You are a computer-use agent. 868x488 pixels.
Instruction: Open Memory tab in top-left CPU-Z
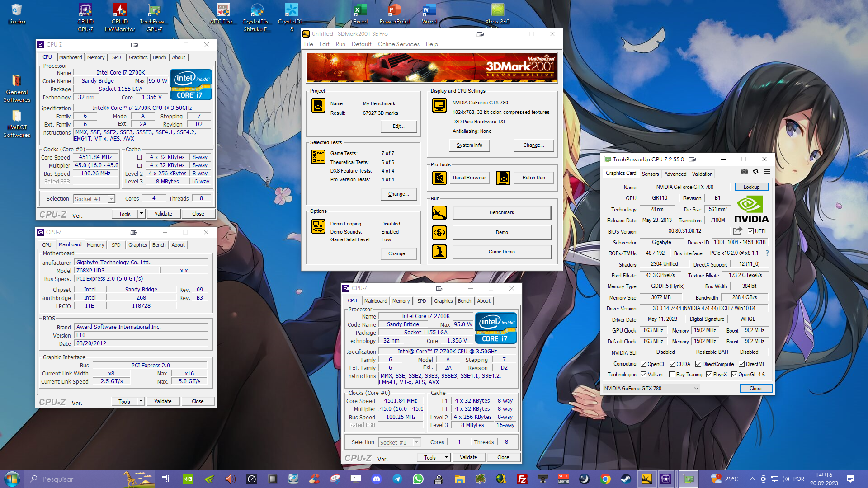click(x=96, y=57)
